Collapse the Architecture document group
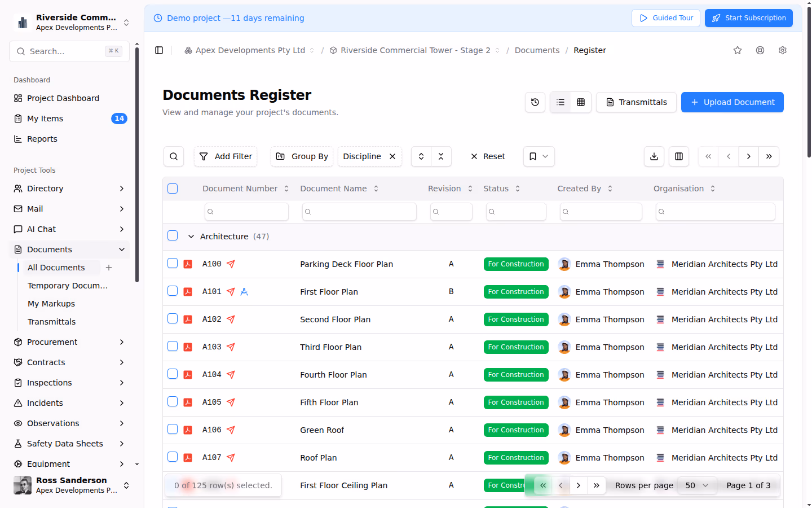Screen dimensions: 812x508 pos(191,236)
